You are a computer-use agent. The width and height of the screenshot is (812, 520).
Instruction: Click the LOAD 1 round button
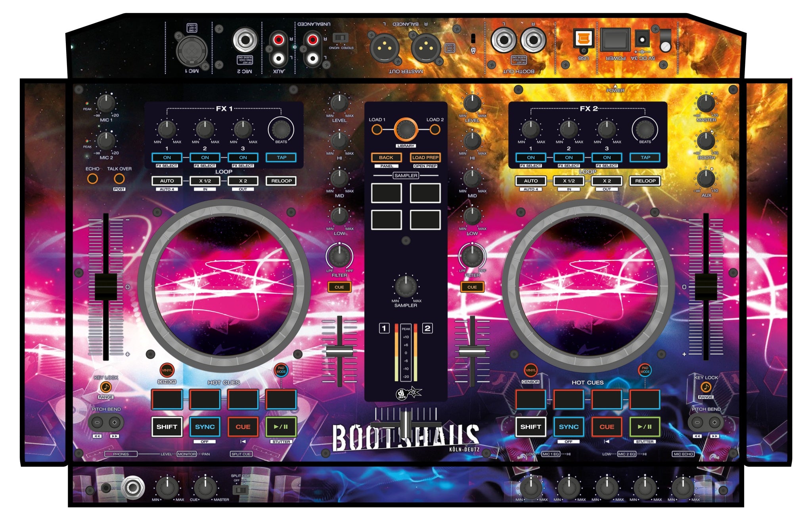click(377, 129)
